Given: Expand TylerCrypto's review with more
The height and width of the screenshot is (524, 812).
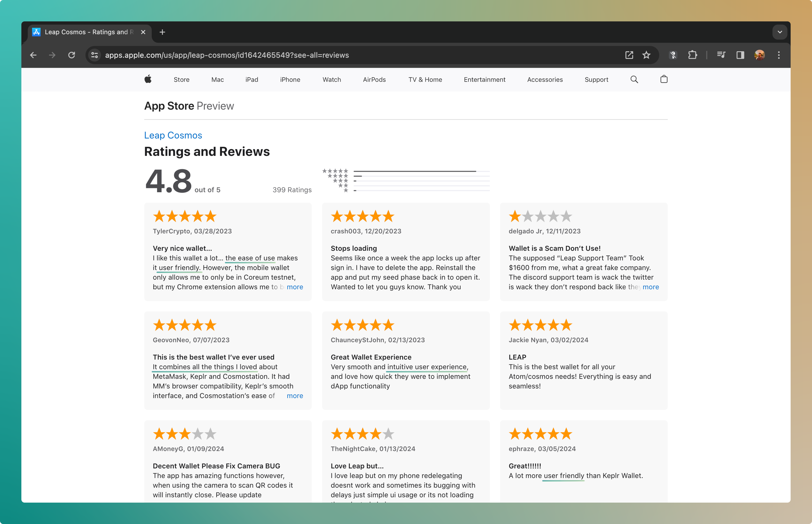Looking at the screenshot, I should (295, 287).
